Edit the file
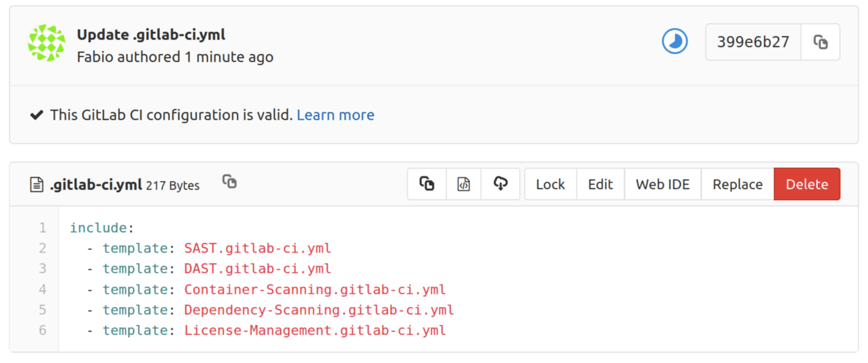Screen dimensions: 868x363 click(x=600, y=183)
